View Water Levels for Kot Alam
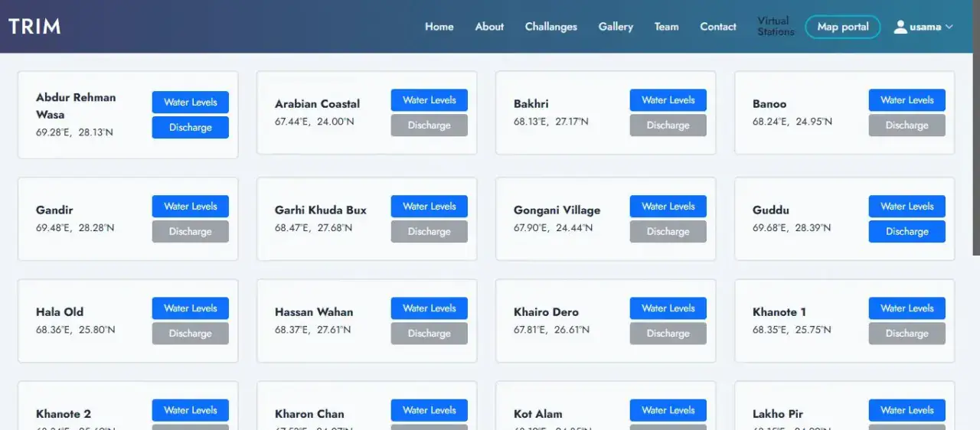This screenshot has width=980, height=430. pyautogui.click(x=668, y=410)
